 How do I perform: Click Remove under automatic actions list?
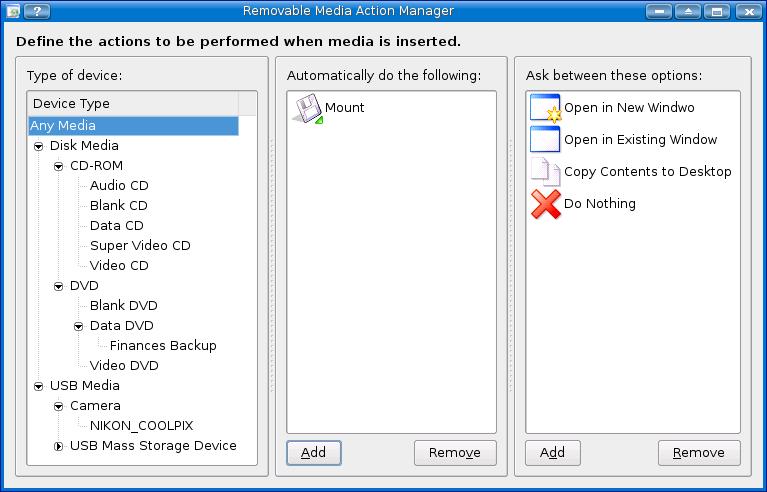(455, 453)
